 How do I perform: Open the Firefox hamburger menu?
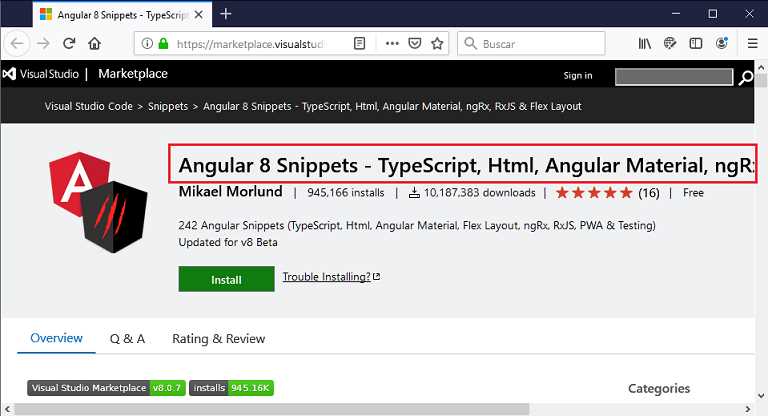753,44
